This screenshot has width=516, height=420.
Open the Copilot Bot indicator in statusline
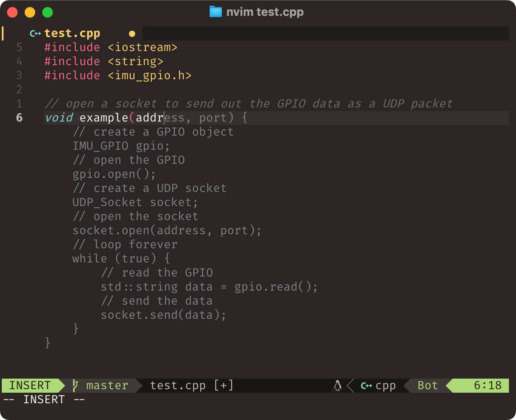pyautogui.click(x=427, y=385)
